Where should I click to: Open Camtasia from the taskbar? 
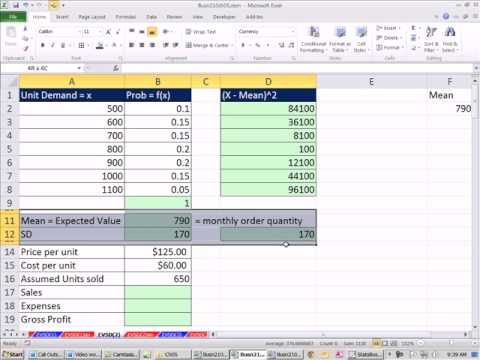[121, 354]
